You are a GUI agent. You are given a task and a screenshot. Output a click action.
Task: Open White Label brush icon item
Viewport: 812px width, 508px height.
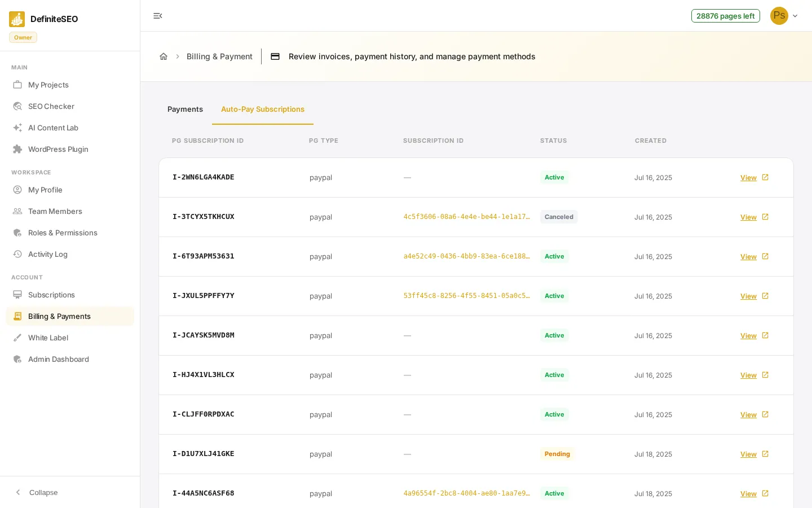coord(17,338)
